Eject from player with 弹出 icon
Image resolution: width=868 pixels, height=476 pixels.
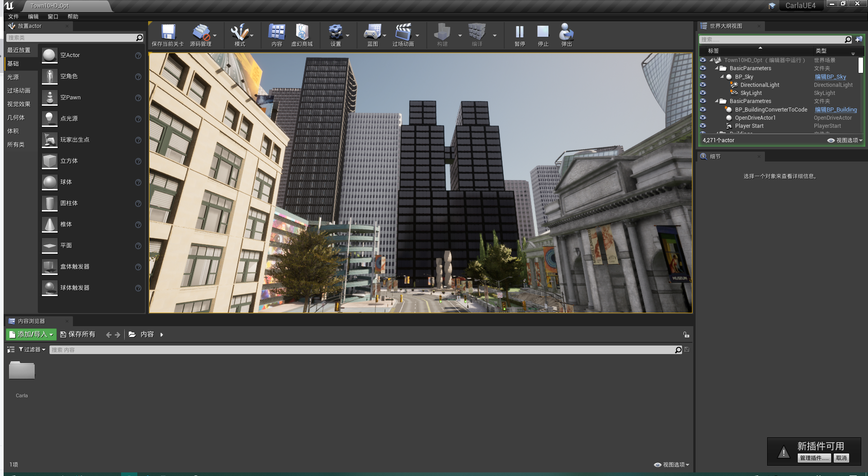567,35
